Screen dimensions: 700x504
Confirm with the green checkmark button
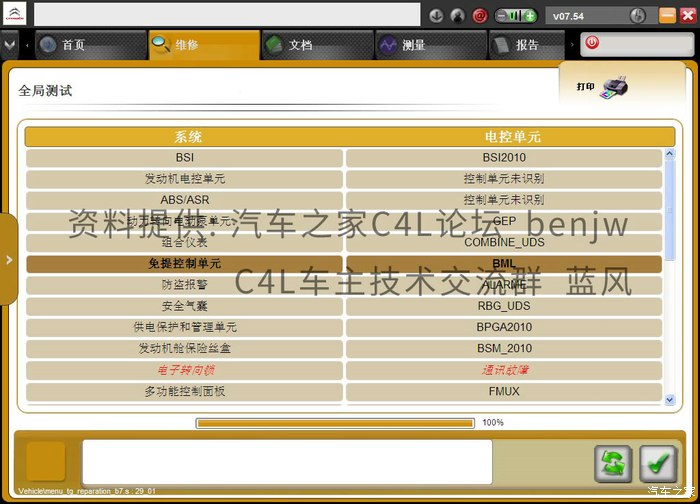(x=658, y=463)
